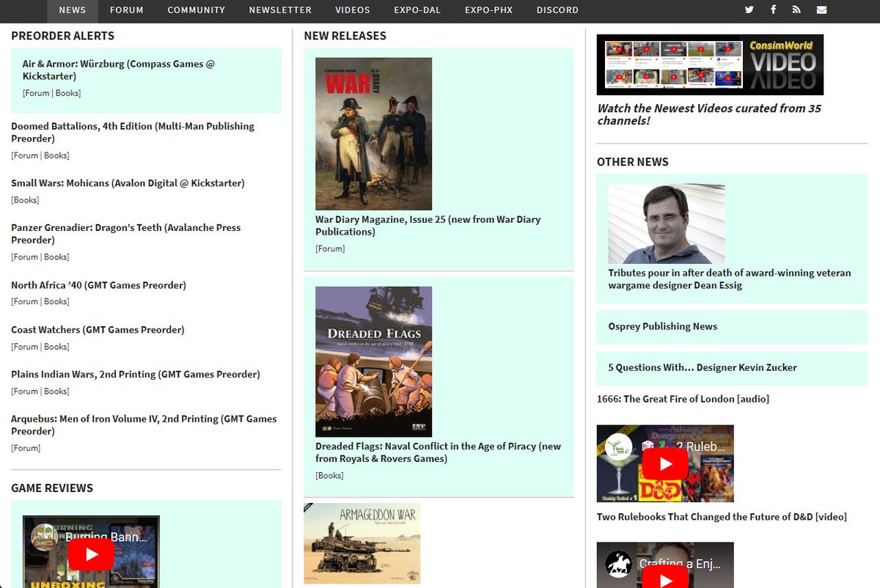Open Arquebus: Men of Iron Volume IV link

click(144, 425)
